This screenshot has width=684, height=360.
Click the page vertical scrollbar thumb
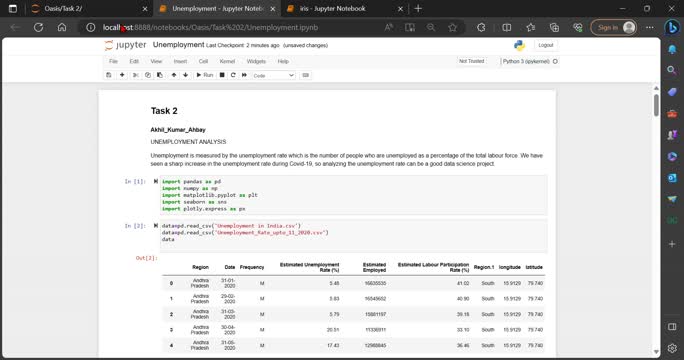(656, 105)
